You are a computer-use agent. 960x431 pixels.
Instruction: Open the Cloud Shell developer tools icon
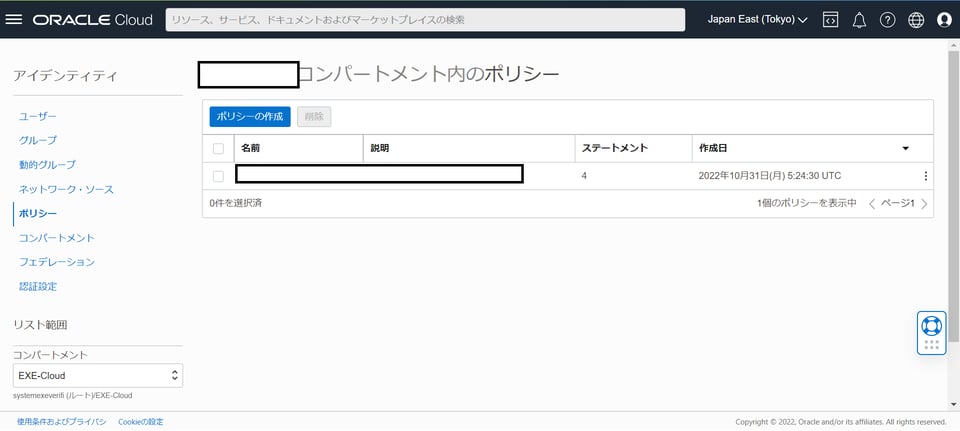(x=830, y=20)
